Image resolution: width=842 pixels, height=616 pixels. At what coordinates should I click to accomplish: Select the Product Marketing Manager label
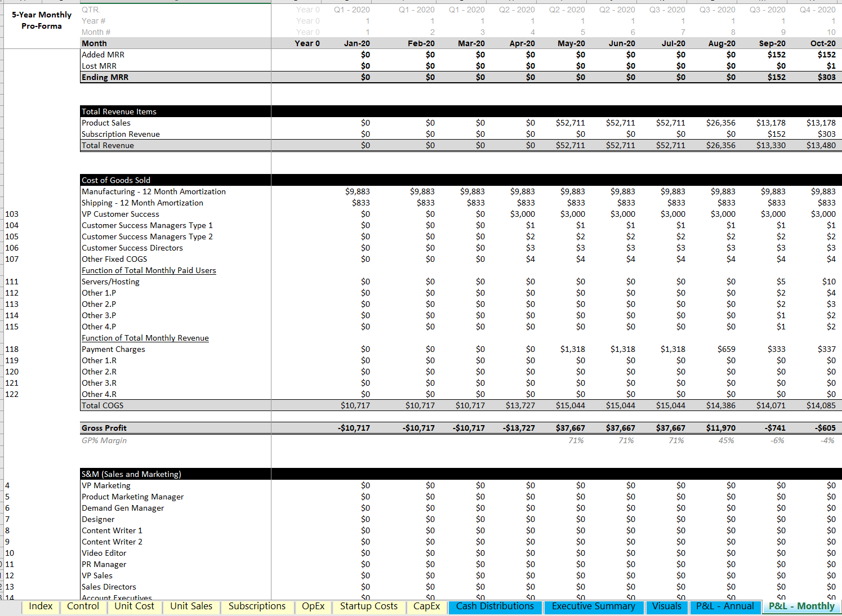pyautogui.click(x=133, y=497)
